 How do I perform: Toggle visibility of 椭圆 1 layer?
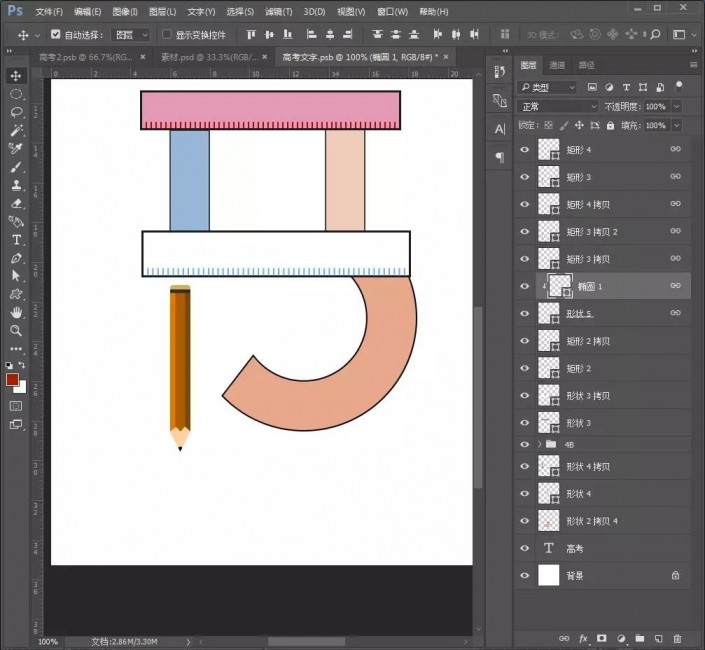[524, 286]
